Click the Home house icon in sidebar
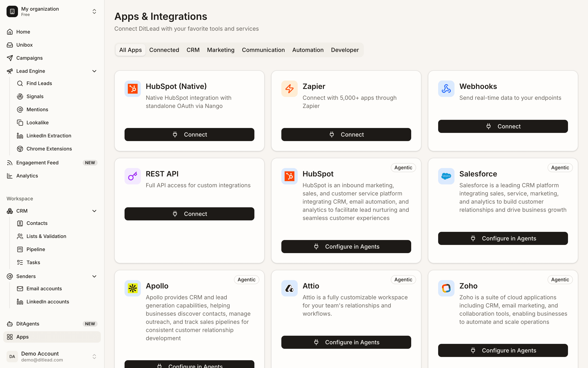This screenshot has height=368, width=588. click(10, 32)
